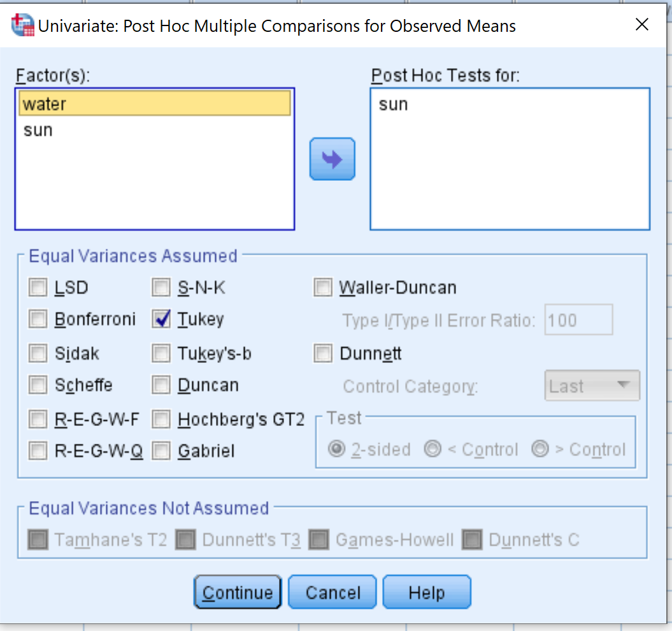Check the Games-Howell checkbox
The image size is (672, 631).
tap(319, 540)
